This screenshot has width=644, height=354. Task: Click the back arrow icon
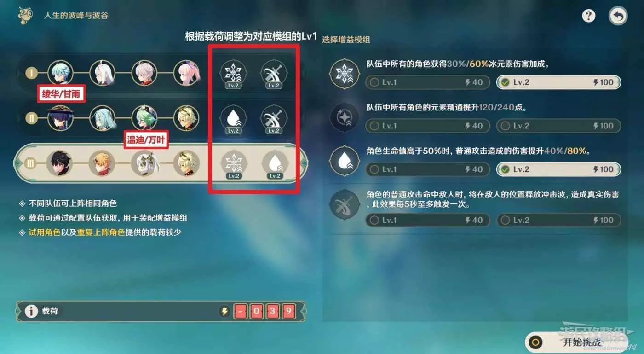pyautogui.click(x=618, y=17)
